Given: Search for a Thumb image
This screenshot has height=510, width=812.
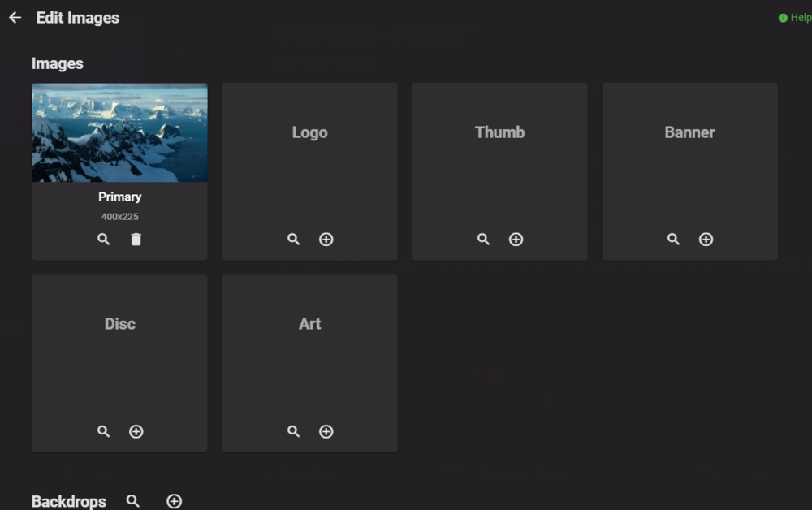Looking at the screenshot, I should (x=483, y=239).
